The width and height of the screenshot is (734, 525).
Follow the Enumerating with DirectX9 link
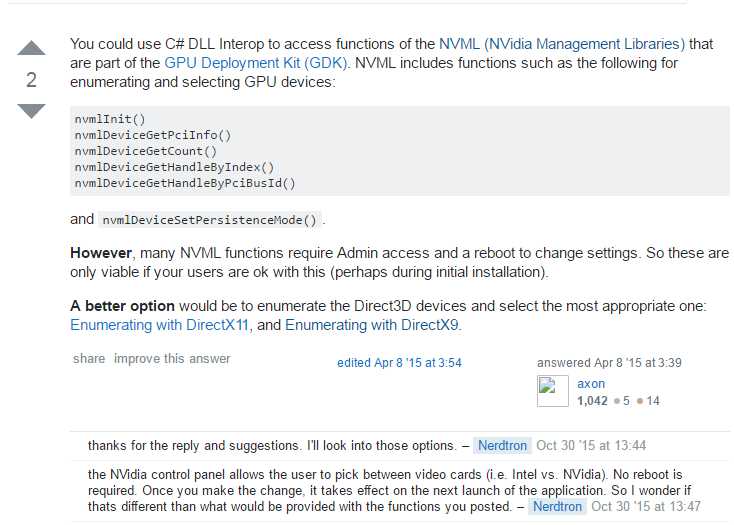[x=372, y=325]
